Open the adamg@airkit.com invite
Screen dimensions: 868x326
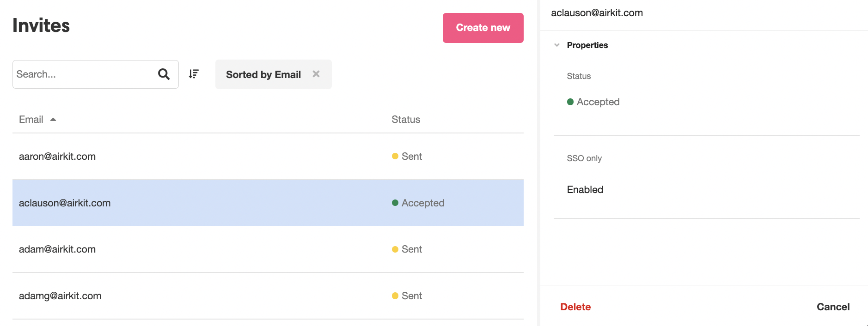[x=60, y=296]
